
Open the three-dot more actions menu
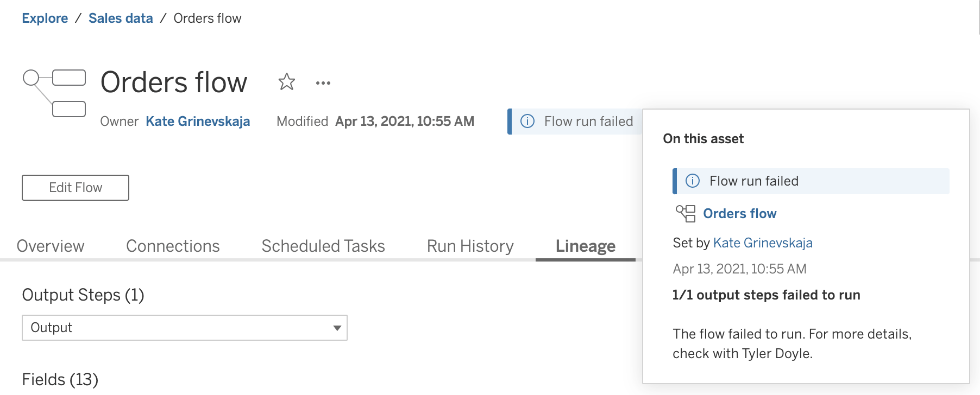[323, 83]
